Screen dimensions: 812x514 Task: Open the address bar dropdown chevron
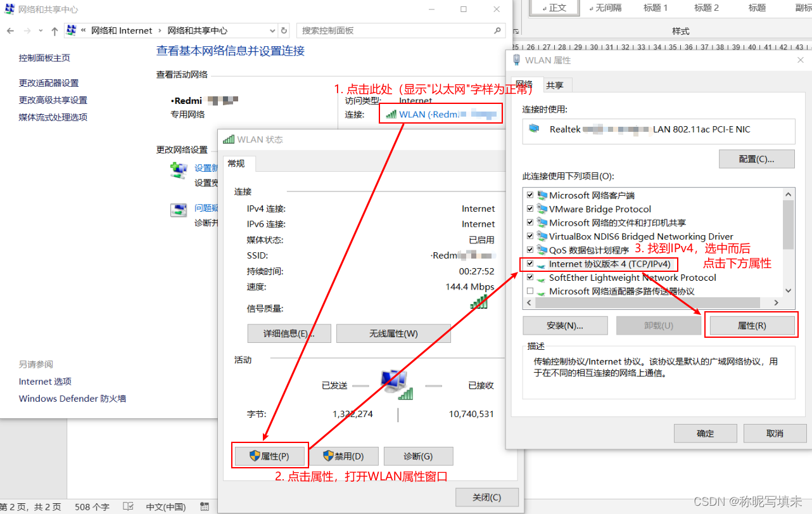coord(272,30)
